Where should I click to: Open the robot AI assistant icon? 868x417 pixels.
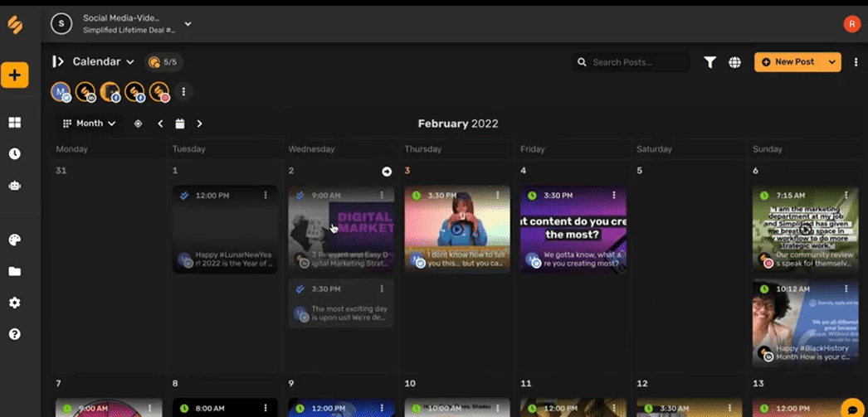tap(14, 187)
